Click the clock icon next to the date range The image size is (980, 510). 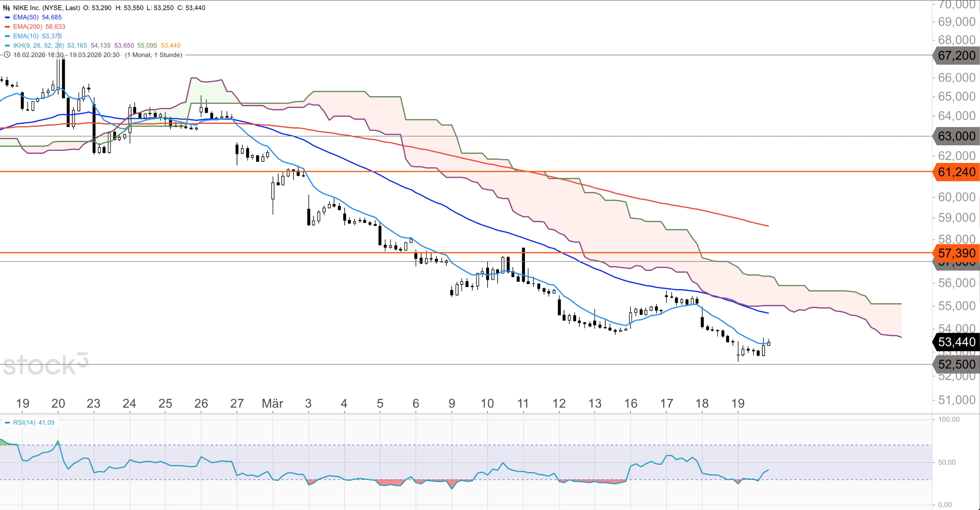coord(7,55)
